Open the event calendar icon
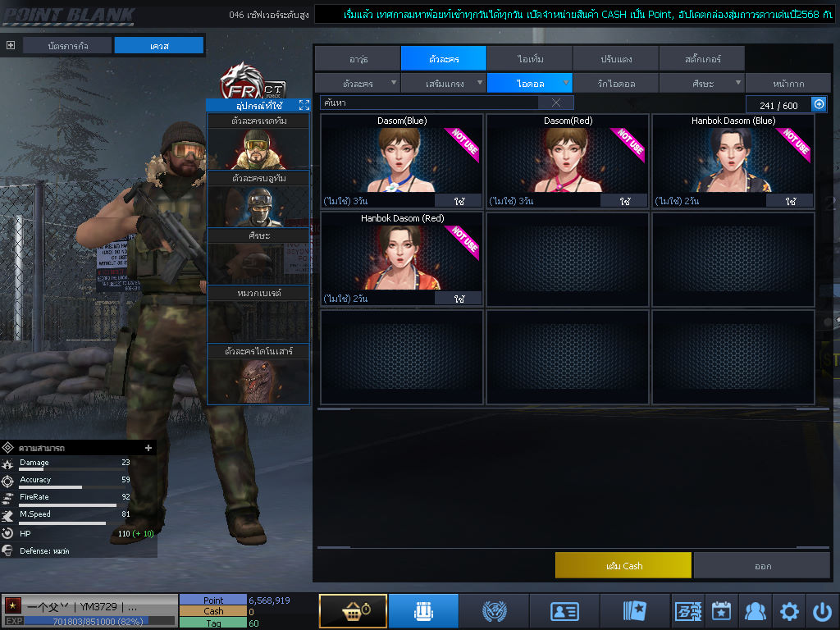The height and width of the screenshot is (630, 840). click(721, 611)
